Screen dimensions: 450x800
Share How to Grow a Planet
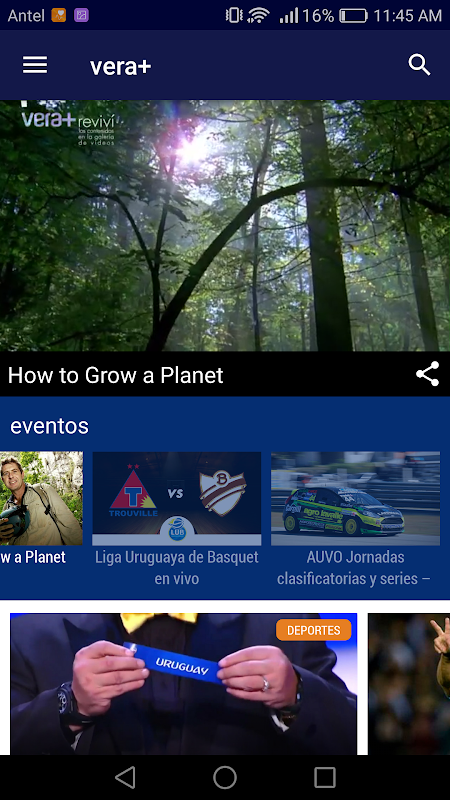pos(428,374)
